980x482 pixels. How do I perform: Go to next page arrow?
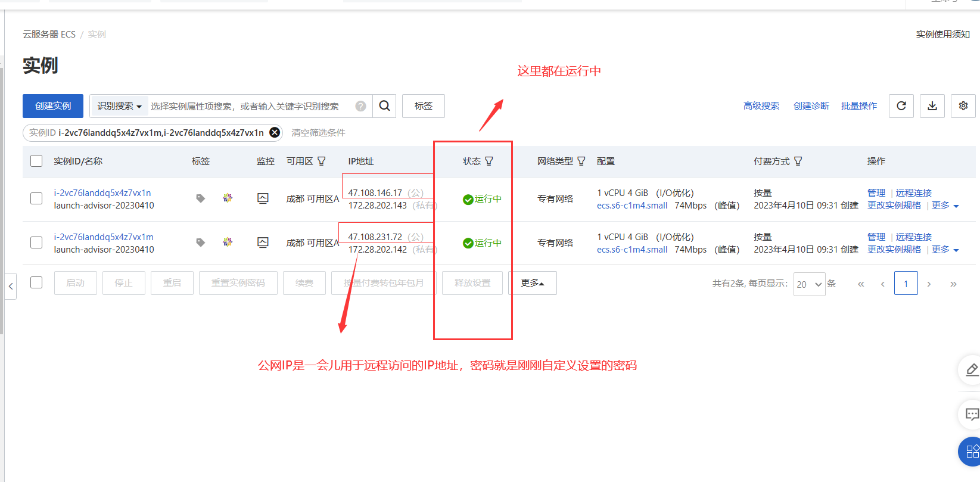click(x=929, y=284)
